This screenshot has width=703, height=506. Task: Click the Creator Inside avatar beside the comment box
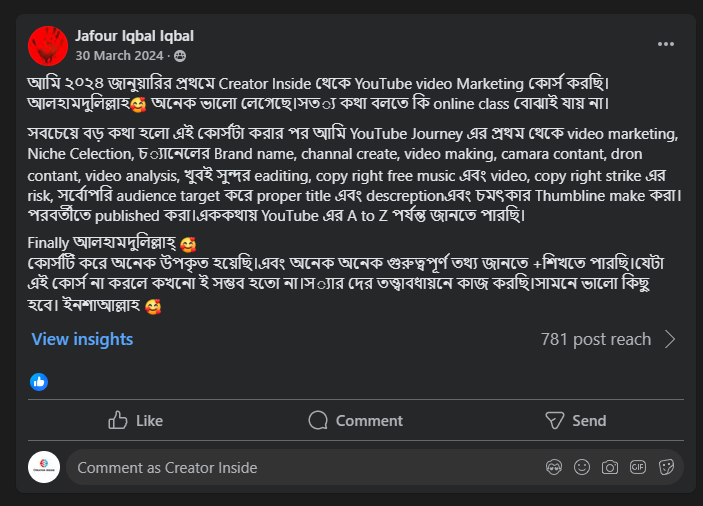coord(44,467)
